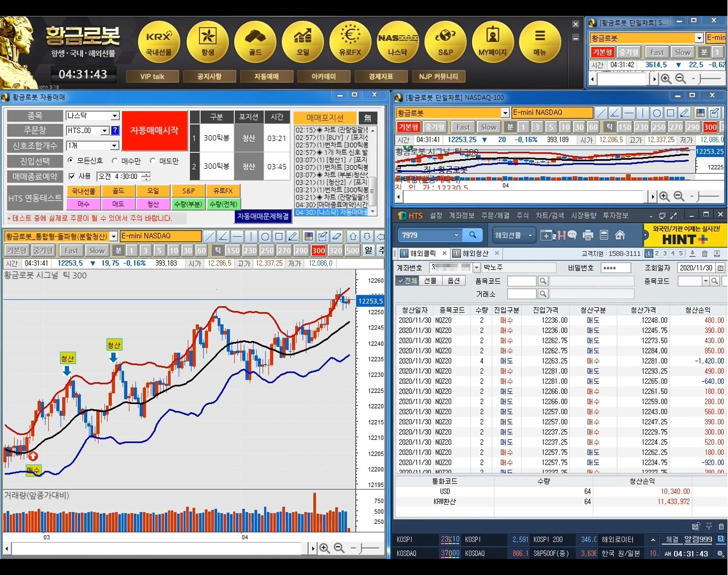This screenshot has width=728, height=575.
Task: Open the 주문/체결 menu in HTS
Action: 495,216
